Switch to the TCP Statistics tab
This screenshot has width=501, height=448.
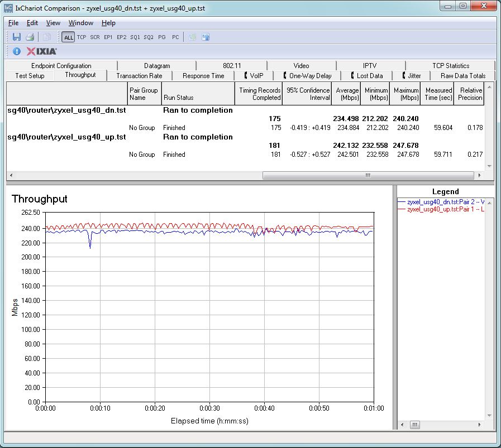[451, 66]
